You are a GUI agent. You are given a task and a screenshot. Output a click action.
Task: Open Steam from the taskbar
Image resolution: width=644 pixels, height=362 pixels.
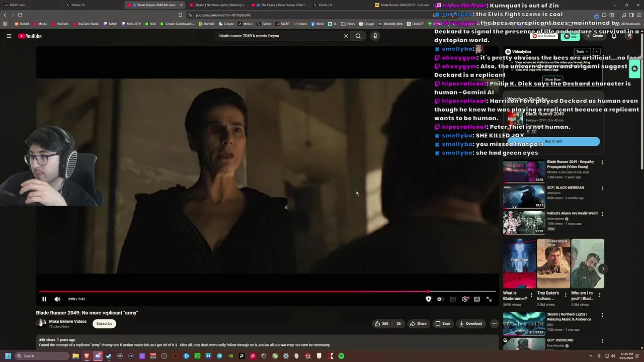pos(109,356)
